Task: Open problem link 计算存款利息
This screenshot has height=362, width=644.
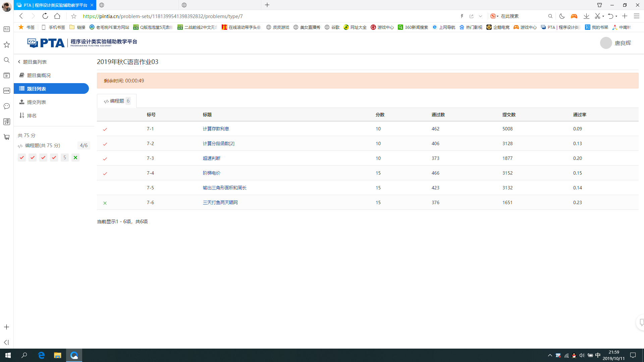Action: [x=216, y=129]
